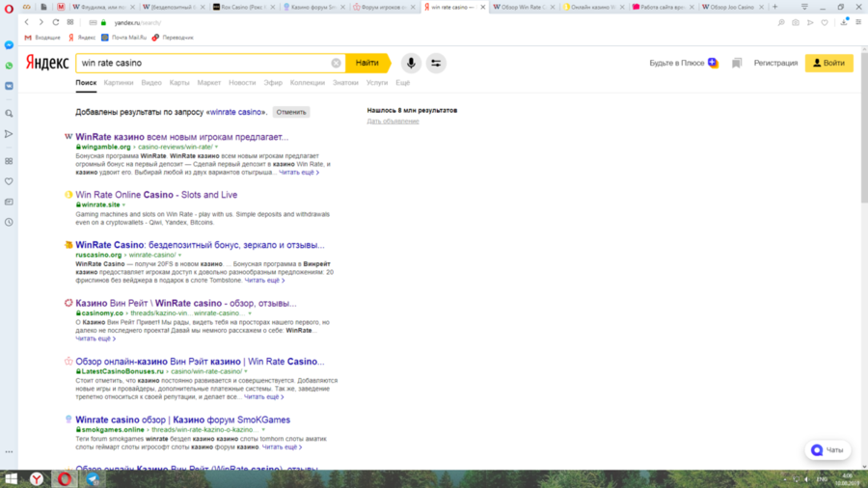The height and width of the screenshot is (488, 868).
Task: Open Yandex Browser from the taskbar
Action: [37, 479]
